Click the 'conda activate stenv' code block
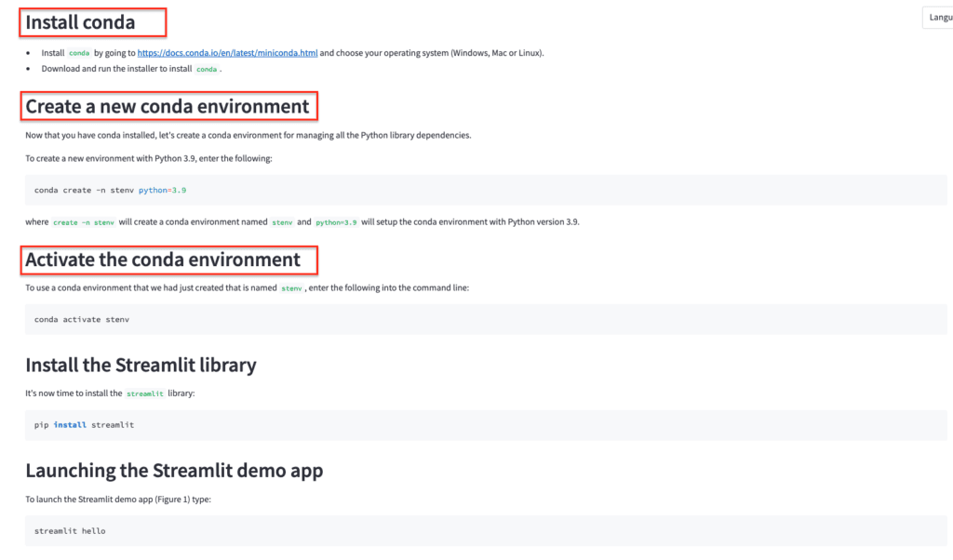This screenshot has width=953, height=560. tap(486, 319)
